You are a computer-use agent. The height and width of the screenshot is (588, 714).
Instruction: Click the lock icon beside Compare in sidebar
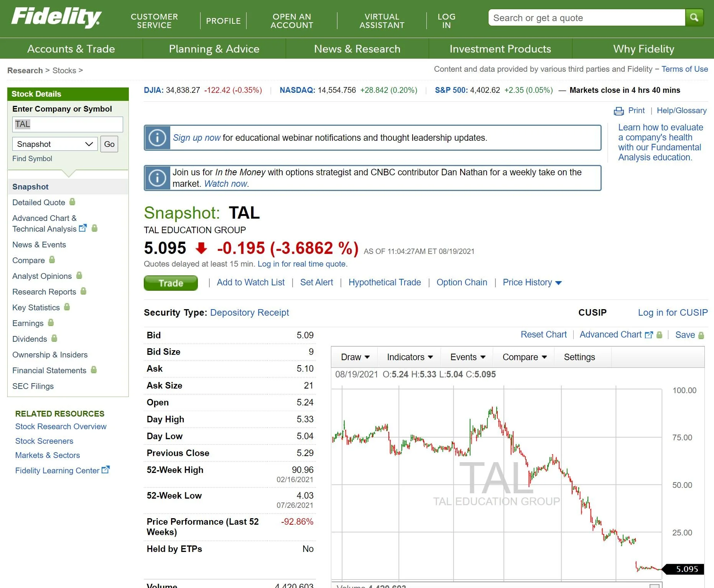[52, 260]
